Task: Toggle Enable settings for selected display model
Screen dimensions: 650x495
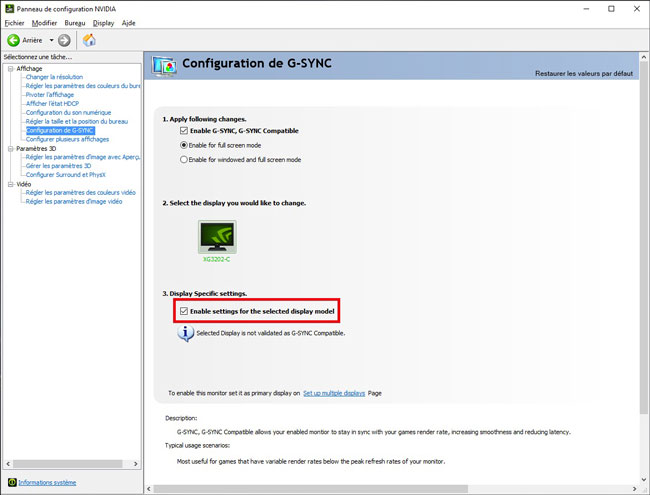Action: click(x=184, y=312)
